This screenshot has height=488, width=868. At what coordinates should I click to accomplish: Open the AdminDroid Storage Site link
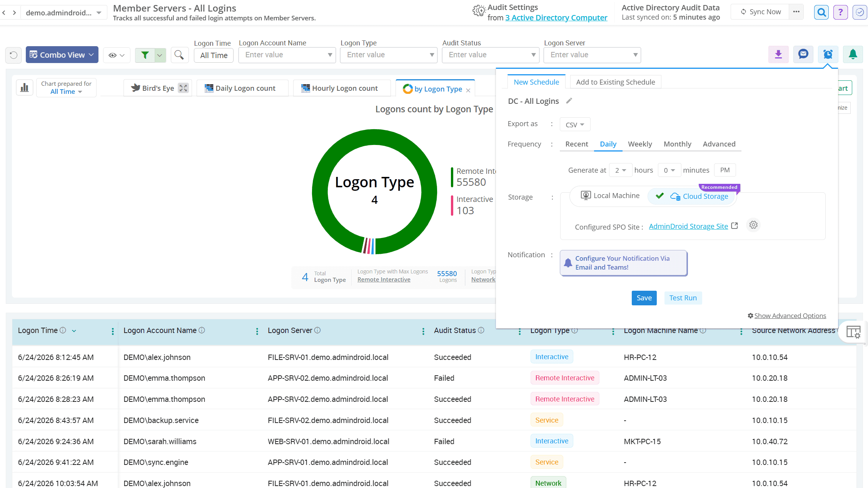(688, 226)
